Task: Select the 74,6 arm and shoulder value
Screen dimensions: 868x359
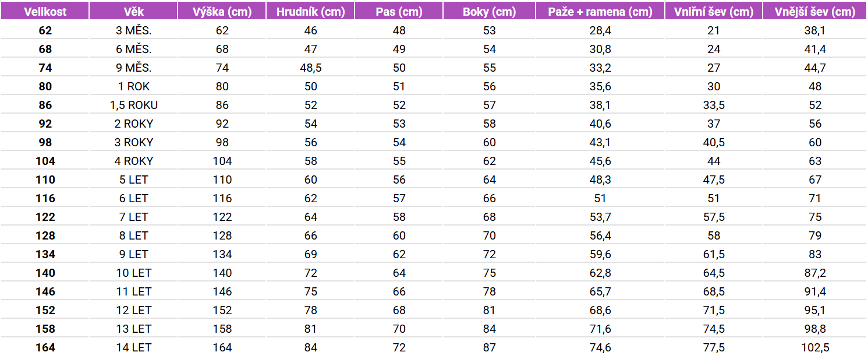Action: [x=600, y=347]
